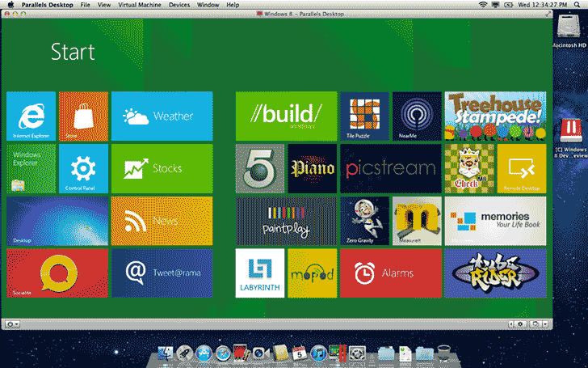Open the NearMe tile

pyautogui.click(x=417, y=116)
